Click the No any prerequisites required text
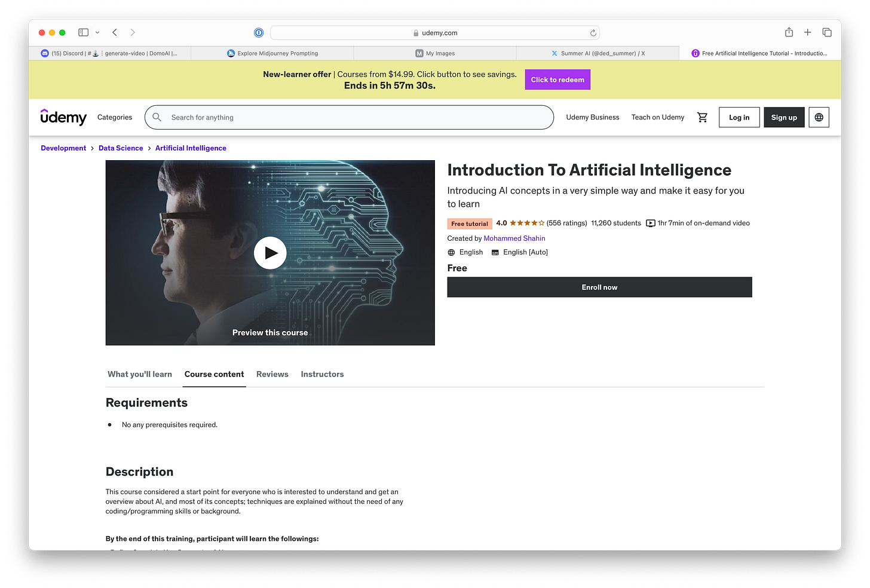The image size is (870, 588). (x=170, y=425)
